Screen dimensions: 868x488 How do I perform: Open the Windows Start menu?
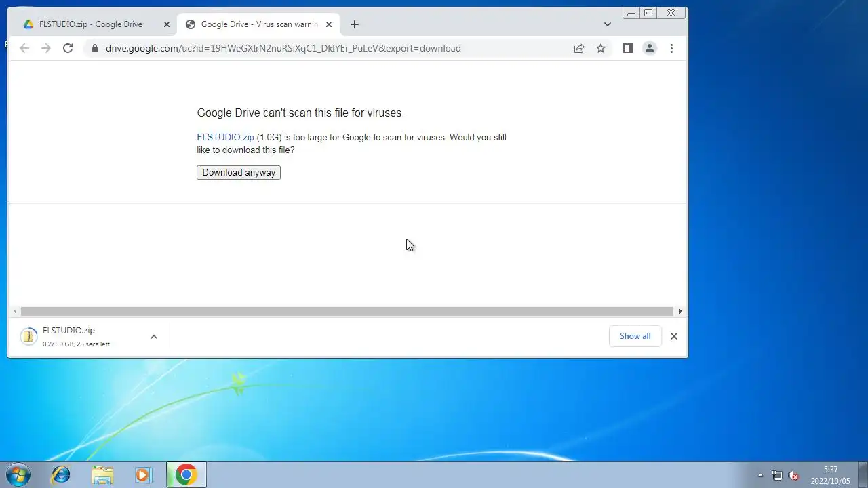pyautogui.click(x=18, y=474)
